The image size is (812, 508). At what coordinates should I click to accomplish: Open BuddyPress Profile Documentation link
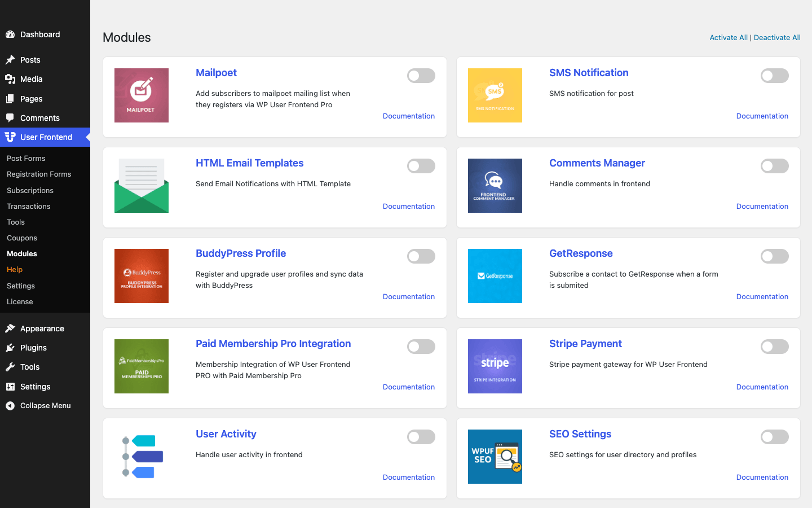coord(409,297)
